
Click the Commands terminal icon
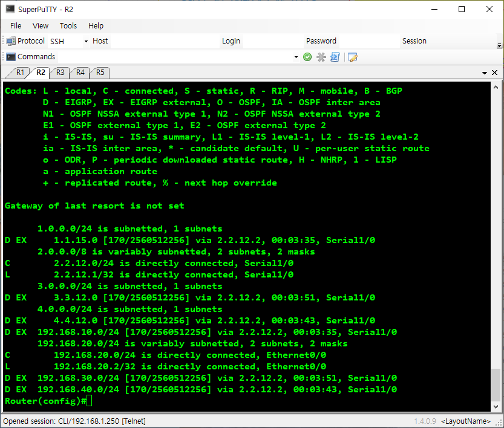coord(11,57)
